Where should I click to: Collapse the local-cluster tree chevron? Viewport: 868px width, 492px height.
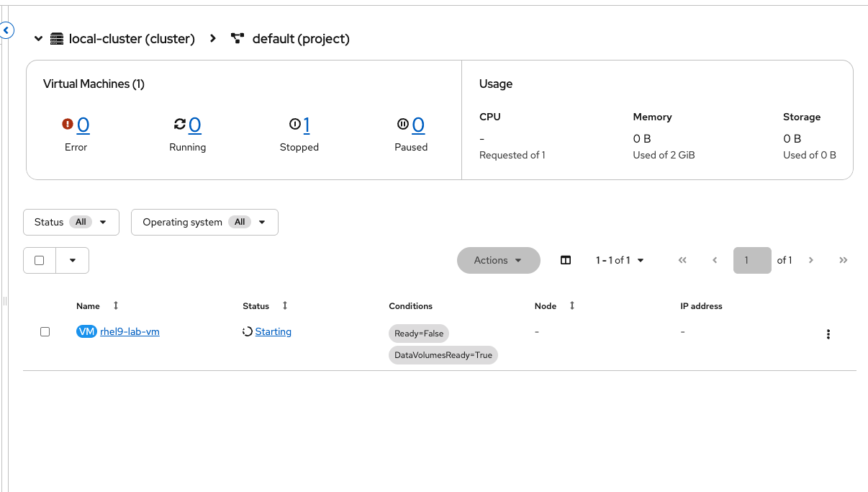coord(39,39)
